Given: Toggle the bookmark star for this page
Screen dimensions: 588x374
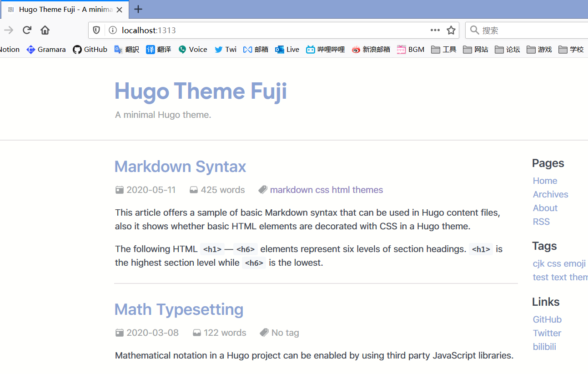Looking at the screenshot, I should pyautogui.click(x=451, y=30).
